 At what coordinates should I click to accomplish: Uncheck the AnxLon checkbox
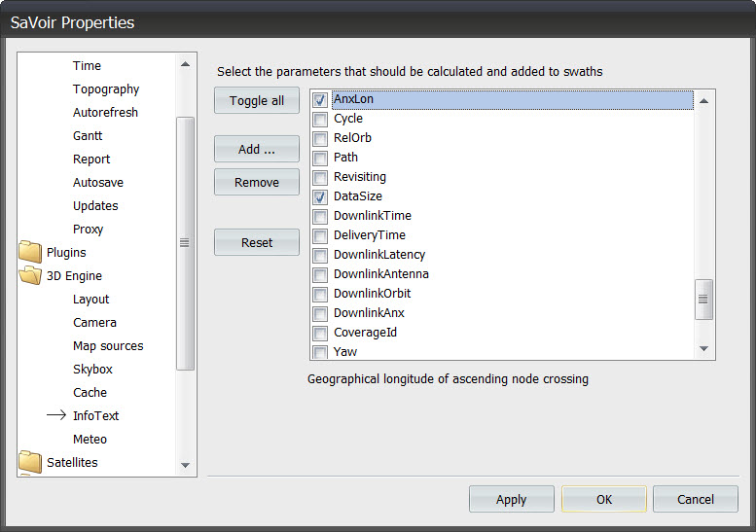tap(320, 99)
